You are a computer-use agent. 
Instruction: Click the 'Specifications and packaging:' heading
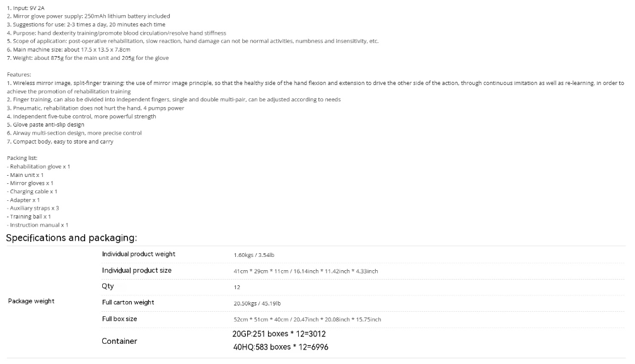click(x=71, y=238)
